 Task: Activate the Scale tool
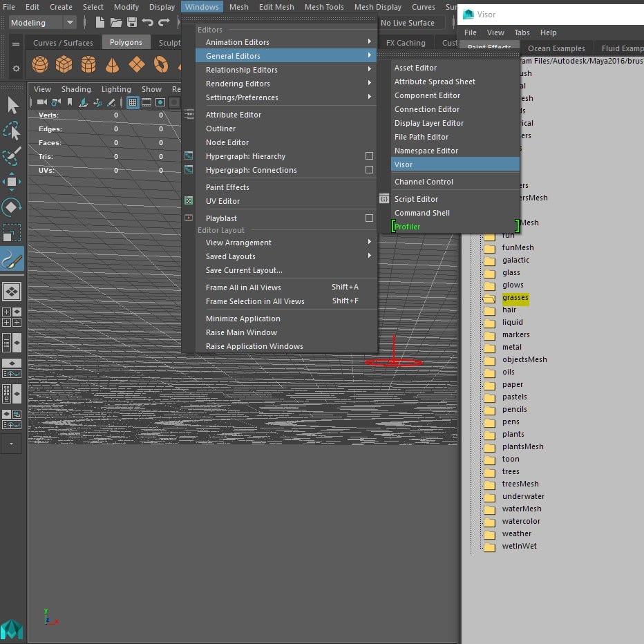click(x=12, y=232)
